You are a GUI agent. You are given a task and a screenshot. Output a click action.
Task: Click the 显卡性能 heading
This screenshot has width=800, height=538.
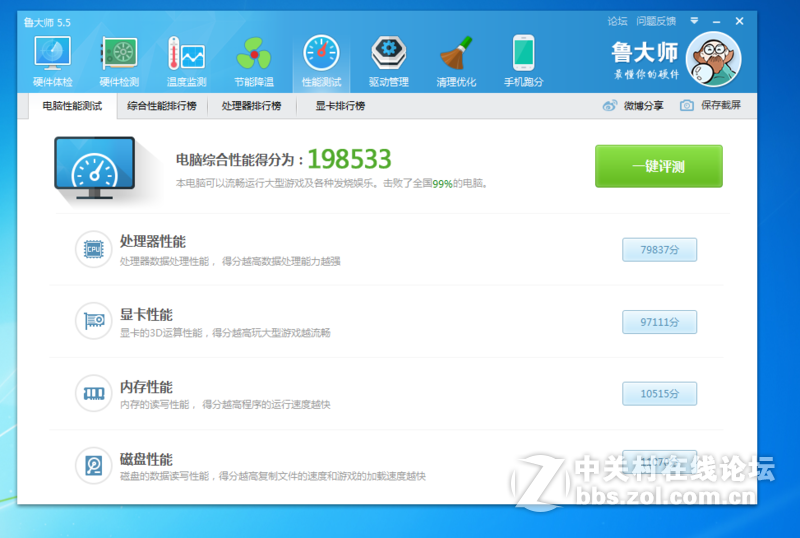146,314
